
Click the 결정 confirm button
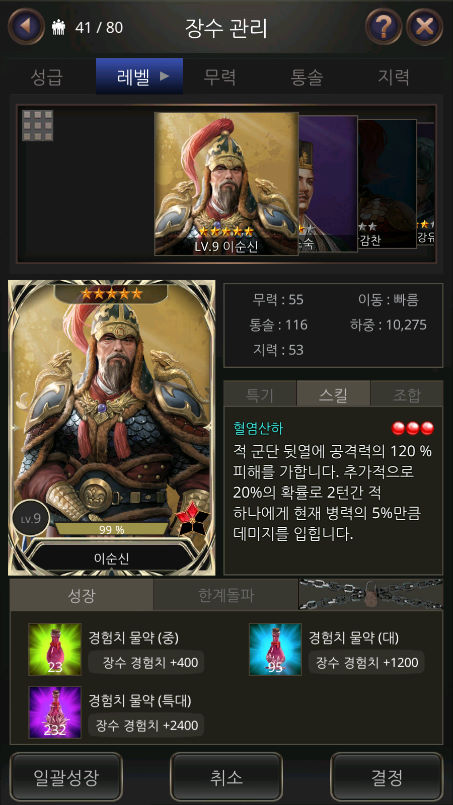tap(387, 778)
